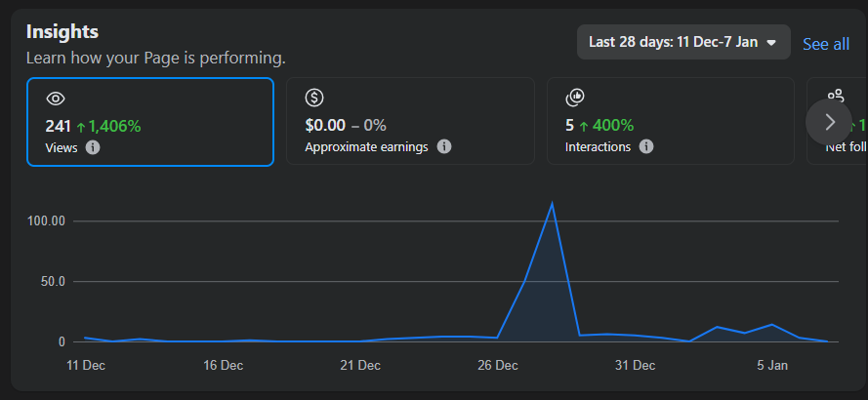Click the highest peak point on the chart
Screen dimensions: 868x400
coord(553,203)
